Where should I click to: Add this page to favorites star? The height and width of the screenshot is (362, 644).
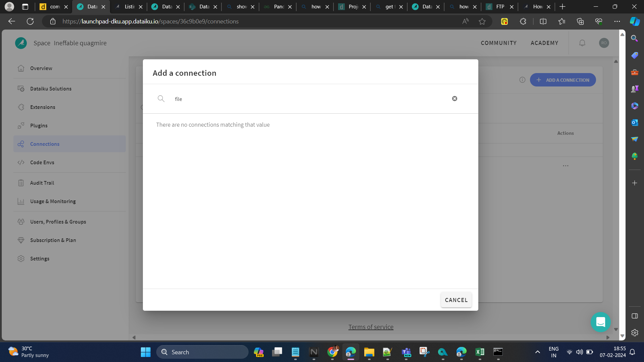[482, 21]
